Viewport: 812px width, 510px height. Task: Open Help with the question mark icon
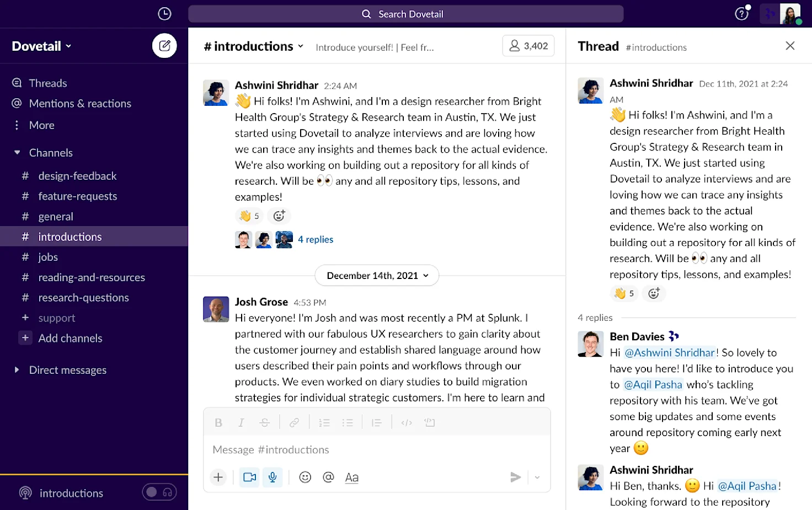(x=741, y=14)
